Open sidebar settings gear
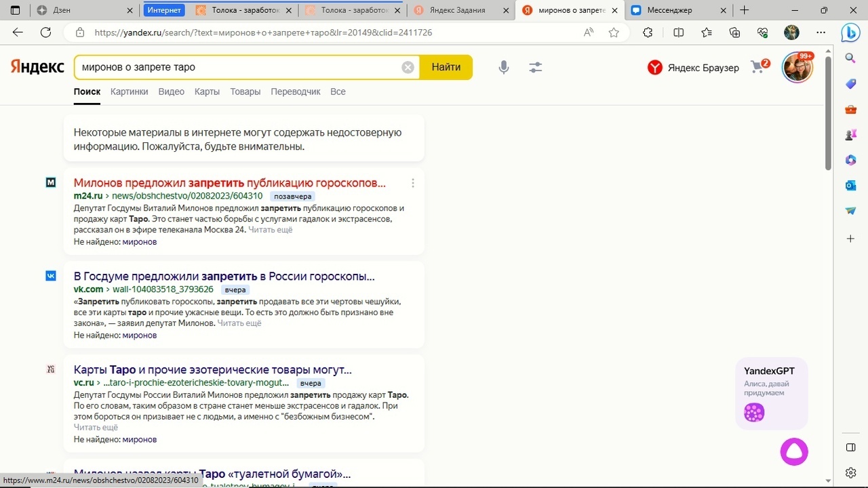868x488 pixels. [850, 472]
